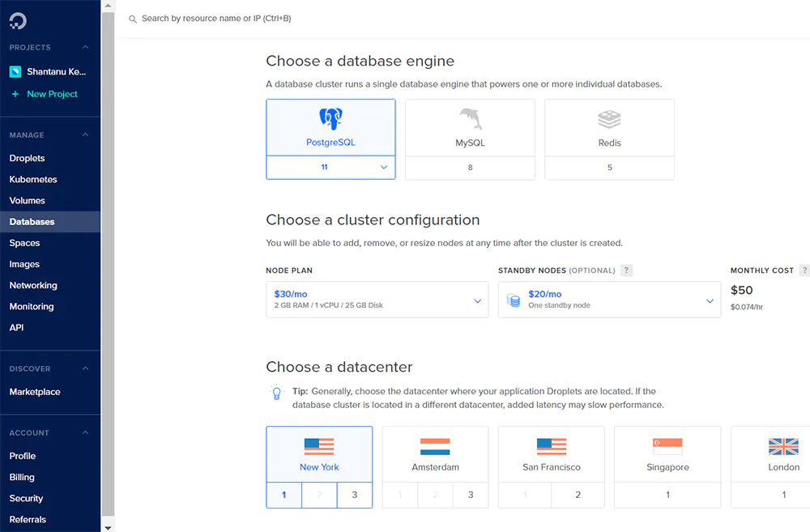This screenshot has height=532, width=810.
Task: Open Droplets in the sidebar
Action: tap(28, 159)
